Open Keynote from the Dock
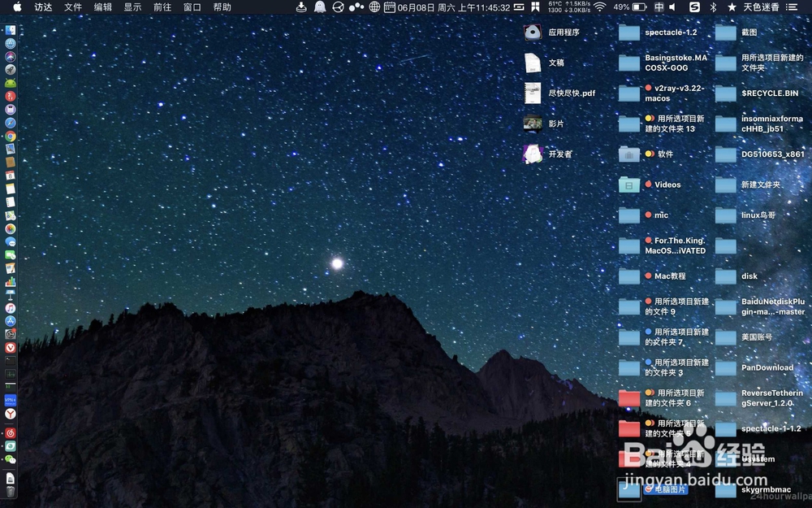The width and height of the screenshot is (812, 508). pyautogui.click(x=11, y=295)
